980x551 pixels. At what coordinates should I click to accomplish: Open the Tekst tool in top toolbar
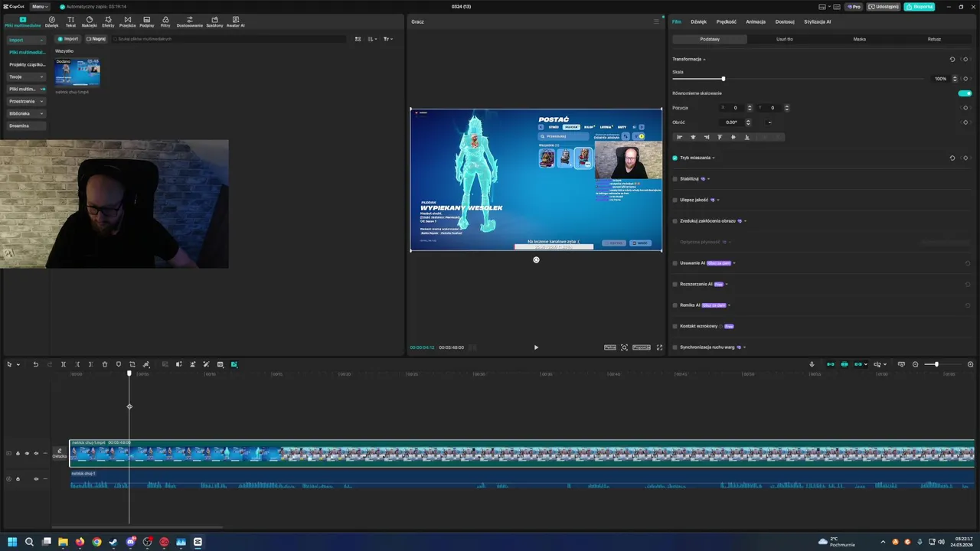pyautogui.click(x=70, y=21)
